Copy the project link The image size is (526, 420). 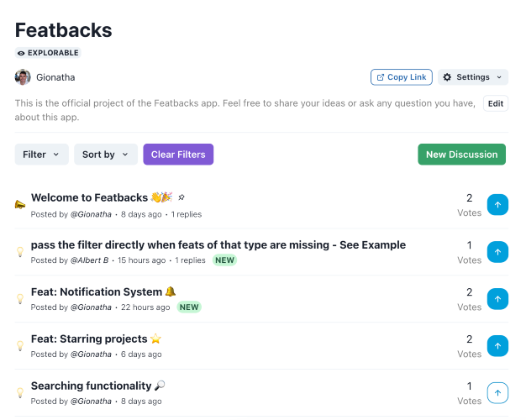[x=402, y=77]
